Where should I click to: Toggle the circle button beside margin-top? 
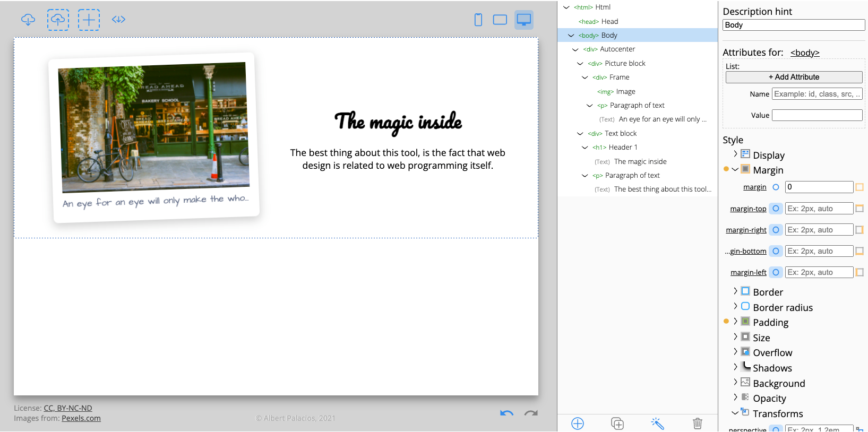[776, 209]
